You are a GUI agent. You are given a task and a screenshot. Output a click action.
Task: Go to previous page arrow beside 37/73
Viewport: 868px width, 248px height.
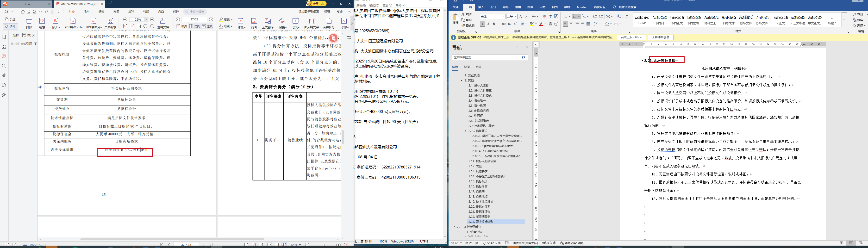(178, 19)
